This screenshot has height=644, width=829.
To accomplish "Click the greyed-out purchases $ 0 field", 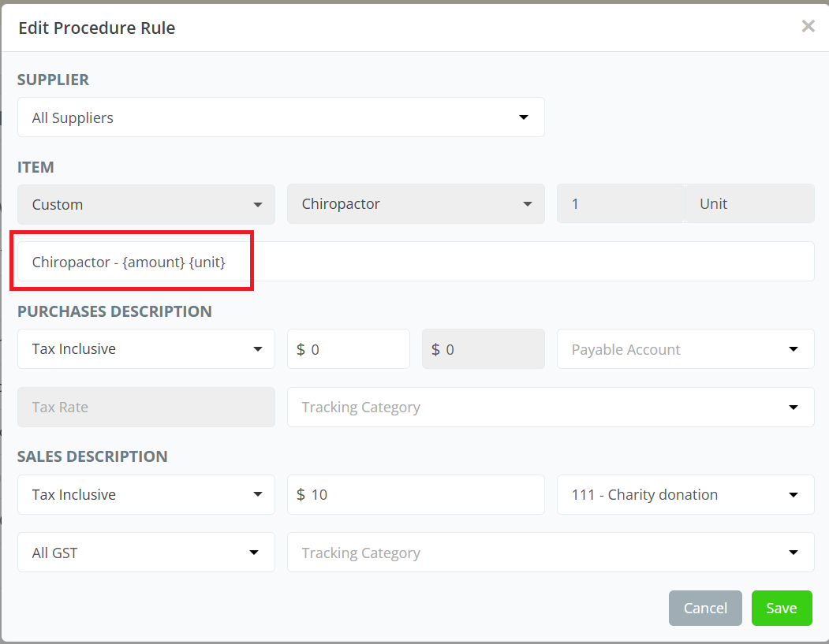I will 484,349.
